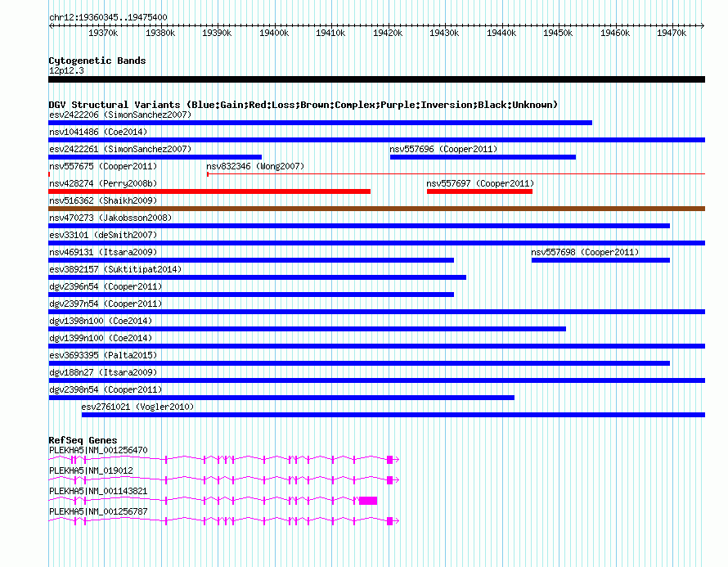Select the nsv470273 (Jakobsson2008) label
728x567 pixels.
(x=110, y=218)
